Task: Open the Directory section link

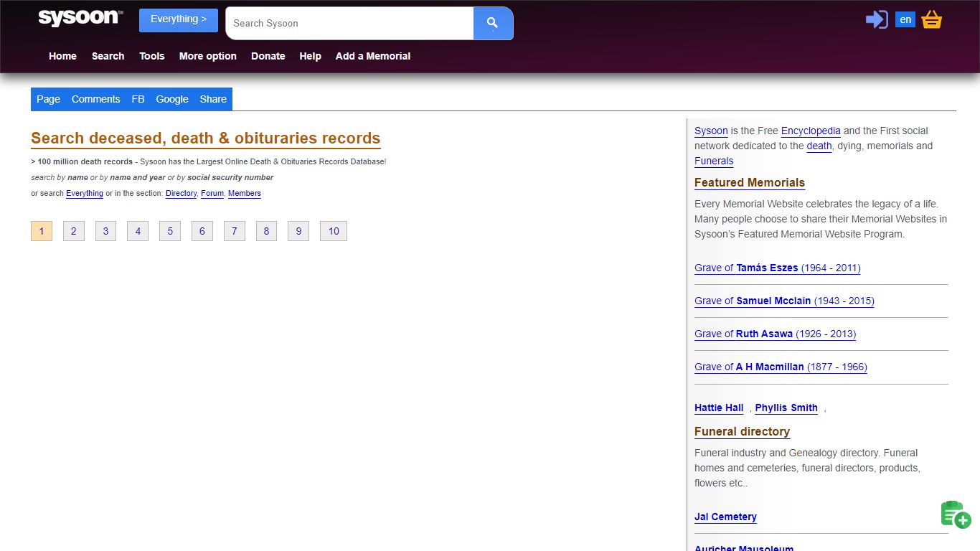Action: coord(181,193)
